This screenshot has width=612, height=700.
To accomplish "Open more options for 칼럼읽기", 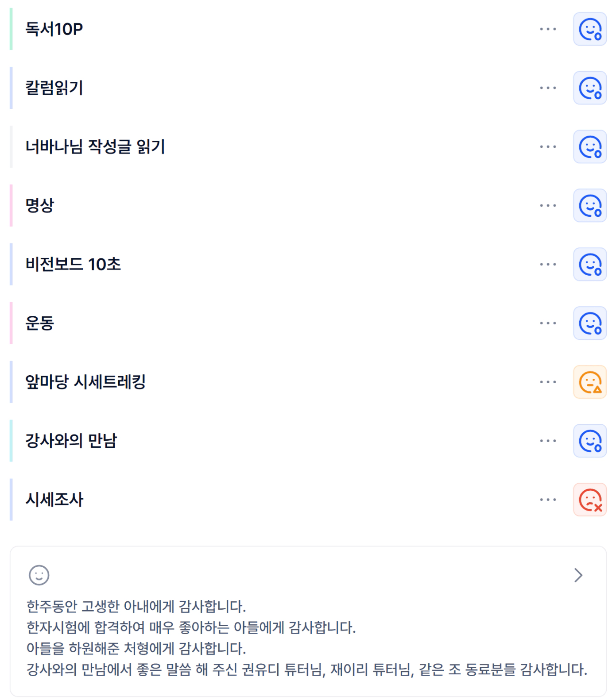I will pyautogui.click(x=548, y=88).
